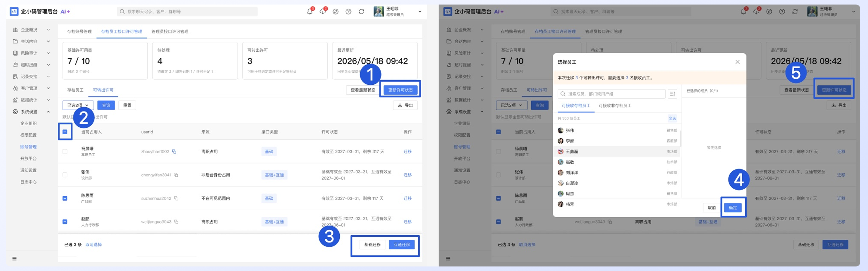
Task: Copy userid weijianguo3043 in the left screenshot table
Action: [176, 222]
